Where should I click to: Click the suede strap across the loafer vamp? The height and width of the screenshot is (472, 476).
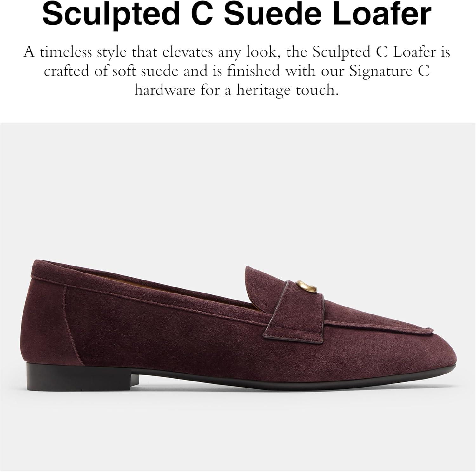point(295,305)
